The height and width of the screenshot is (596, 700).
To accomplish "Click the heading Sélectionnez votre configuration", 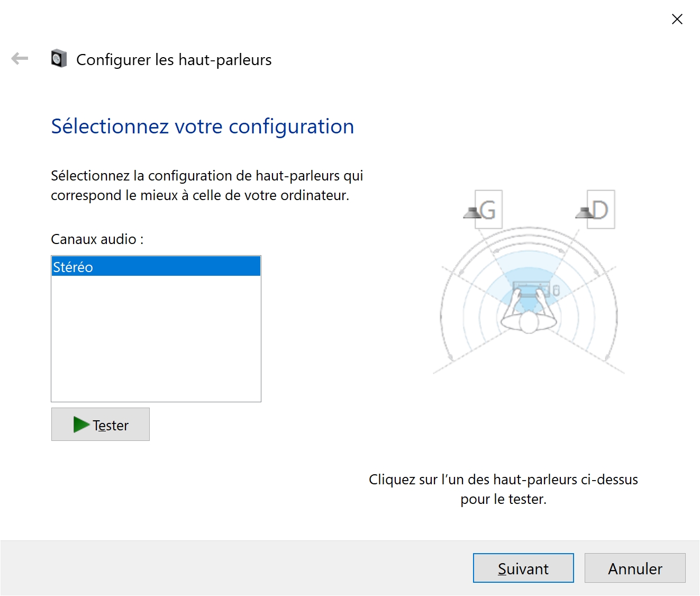I will tap(203, 127).
